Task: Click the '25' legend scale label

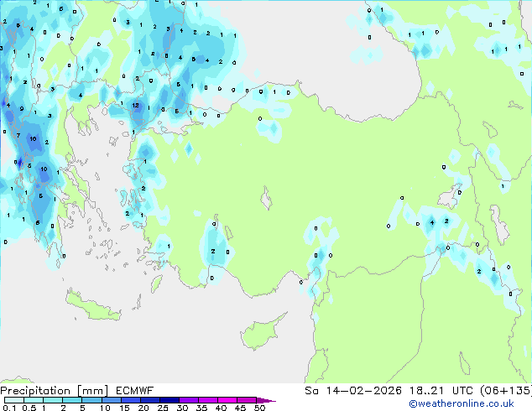Action: click(163, 408)
